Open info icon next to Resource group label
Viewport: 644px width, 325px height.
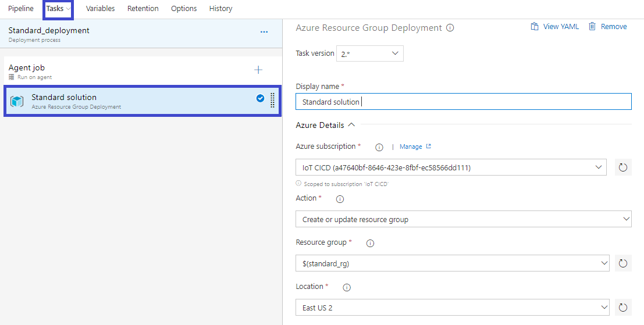tap(369, 243)
